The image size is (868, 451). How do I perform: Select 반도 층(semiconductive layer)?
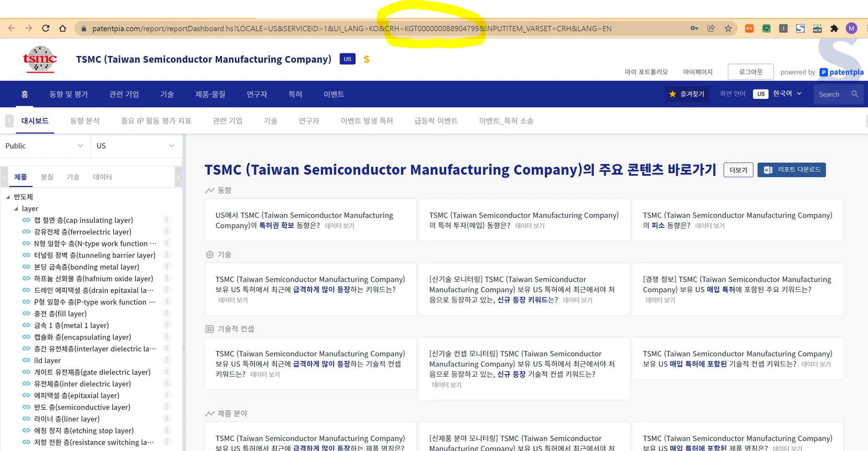click(82, 407)
